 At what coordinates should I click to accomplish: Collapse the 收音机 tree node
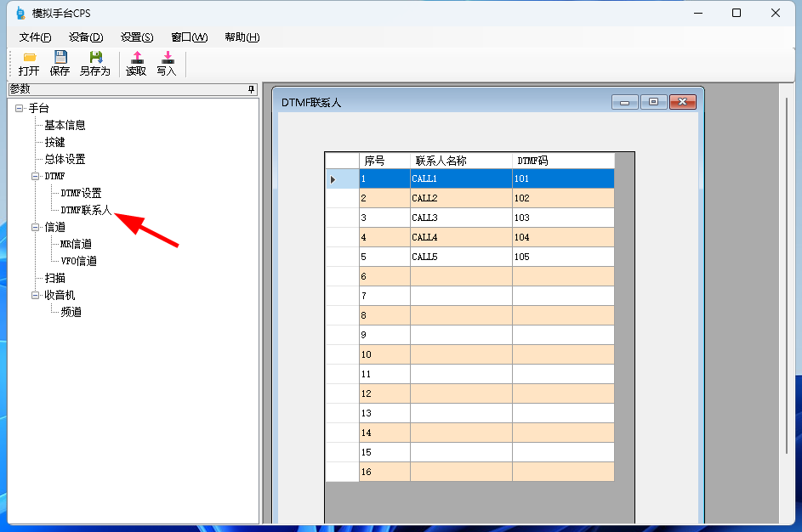[36, 295]
